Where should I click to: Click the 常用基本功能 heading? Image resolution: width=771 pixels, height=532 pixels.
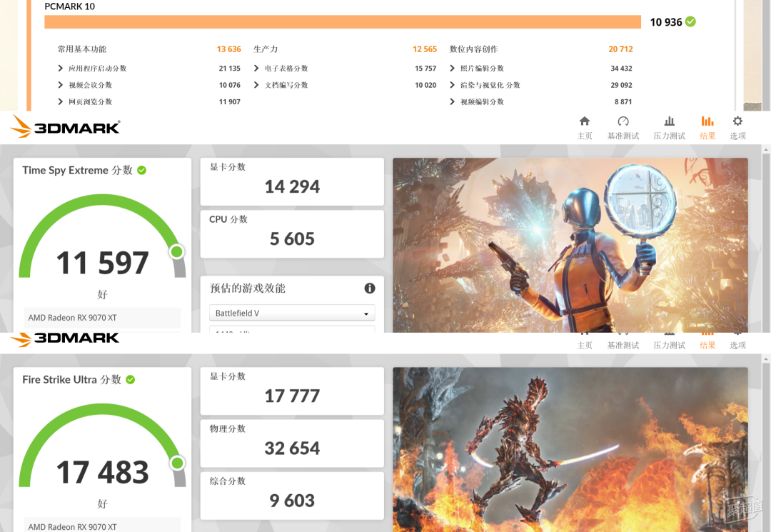point(81,49)
